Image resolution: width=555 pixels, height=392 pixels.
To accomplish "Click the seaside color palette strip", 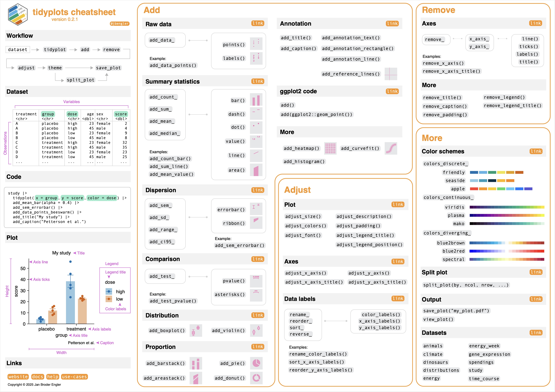I will coord(492,181).
